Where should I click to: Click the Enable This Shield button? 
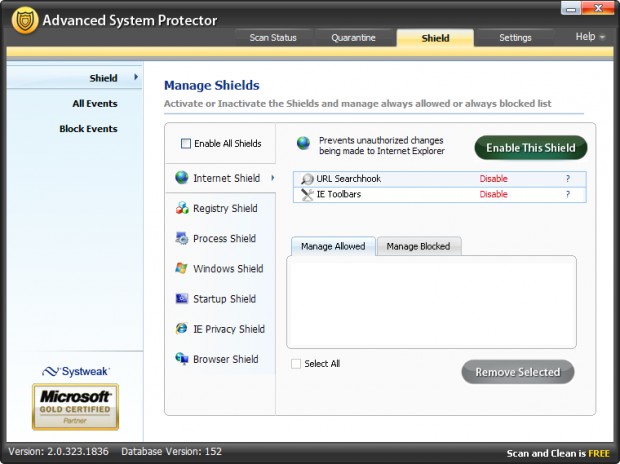coord(531,148)
